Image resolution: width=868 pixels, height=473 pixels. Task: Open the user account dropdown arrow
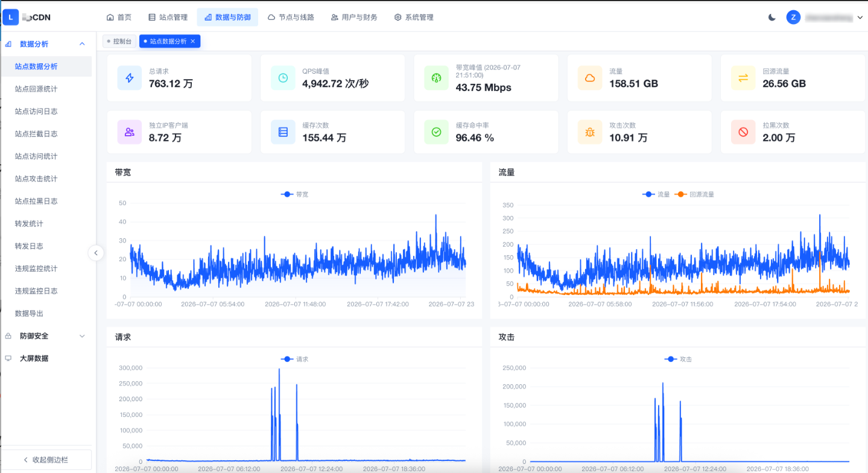860,17
